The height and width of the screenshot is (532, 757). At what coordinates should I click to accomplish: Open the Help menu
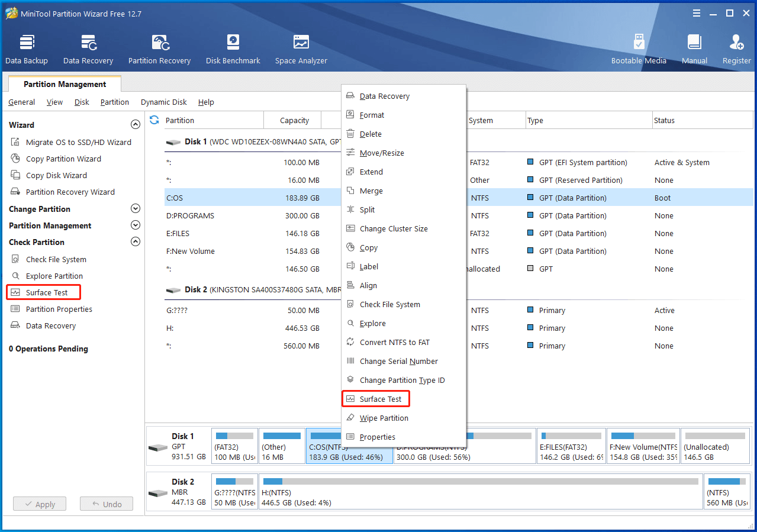[x=206, y=102]
